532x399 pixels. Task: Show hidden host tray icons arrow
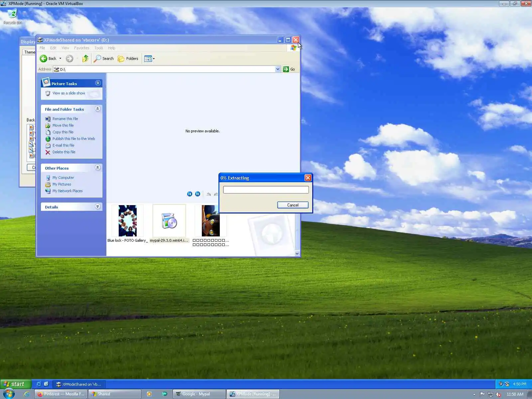474,394
